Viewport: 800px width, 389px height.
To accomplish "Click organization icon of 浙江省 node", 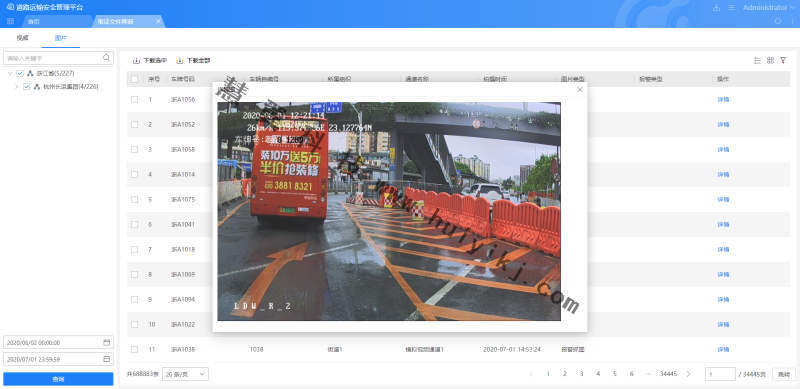I will point(30,73).
